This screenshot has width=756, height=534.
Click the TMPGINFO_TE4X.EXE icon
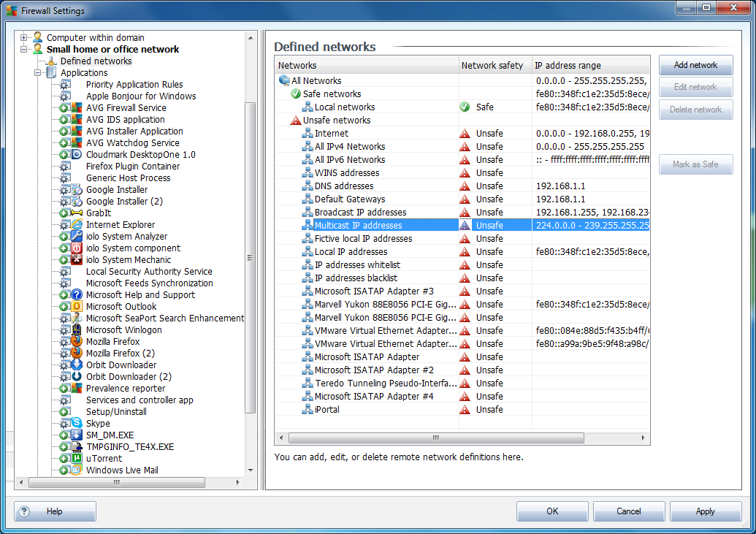click(x=77, y=446)
